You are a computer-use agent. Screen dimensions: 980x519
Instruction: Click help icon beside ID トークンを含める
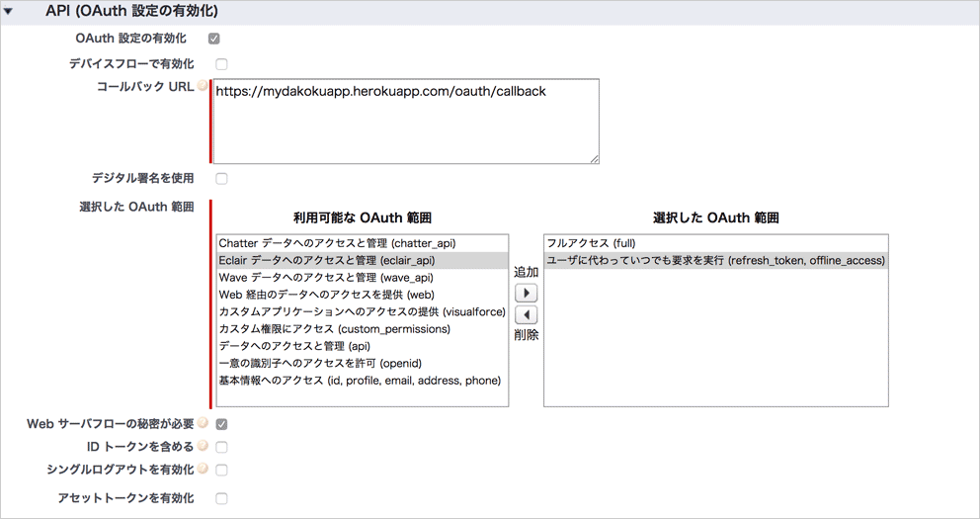[204, 446]
